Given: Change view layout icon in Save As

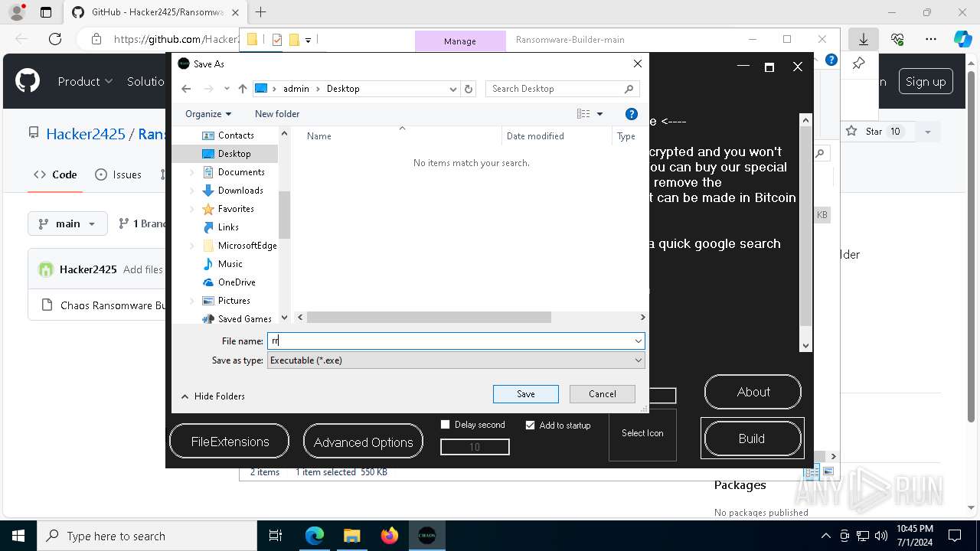Looking at the screenshot, I should tap(583, 114).
